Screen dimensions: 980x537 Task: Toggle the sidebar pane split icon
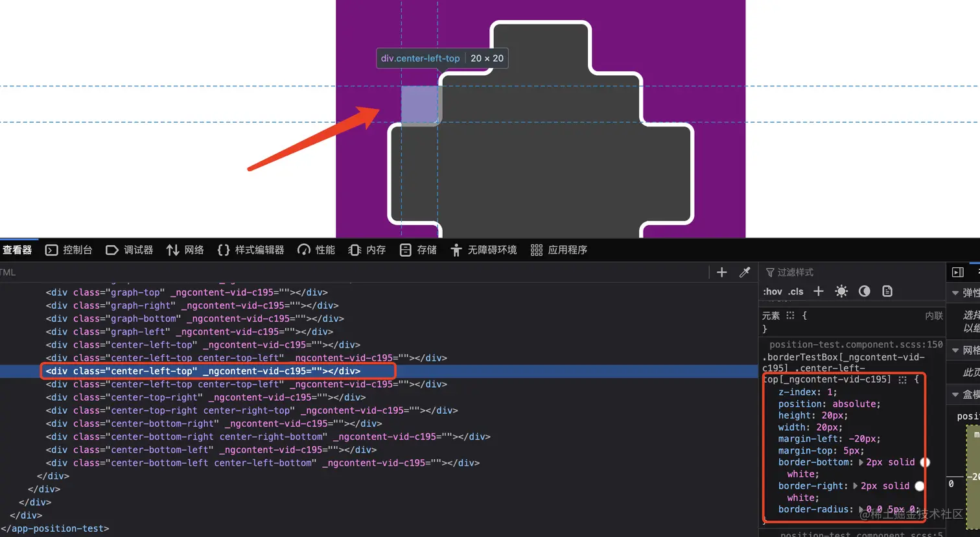[958, 272]
